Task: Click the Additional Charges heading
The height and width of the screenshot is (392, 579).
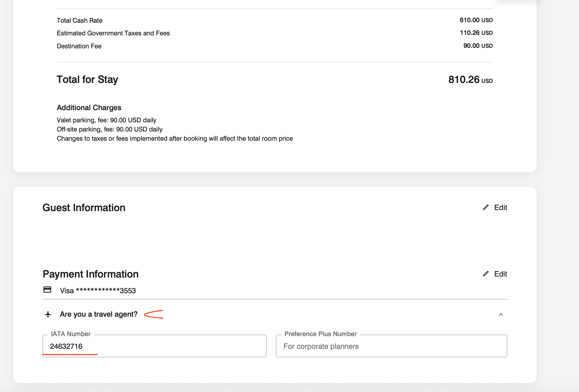Action: [89, 108]
